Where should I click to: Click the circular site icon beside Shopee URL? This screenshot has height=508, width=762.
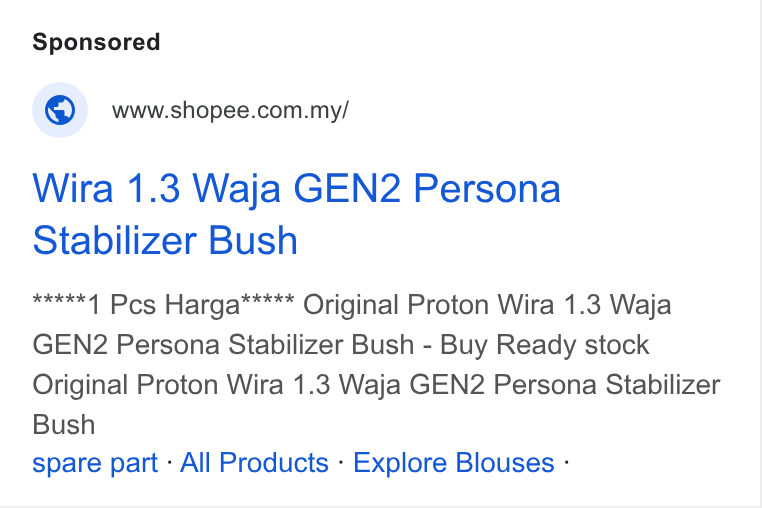[60, 110]
